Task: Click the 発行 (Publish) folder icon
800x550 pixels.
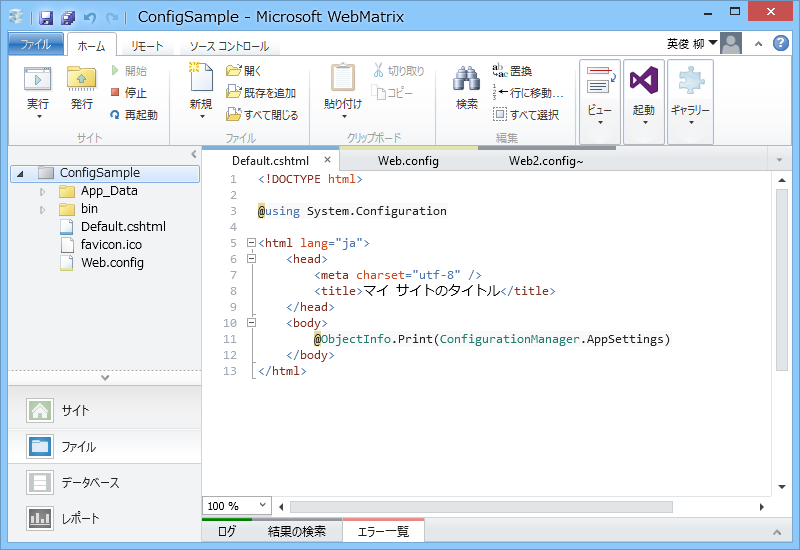Action: (82, 79)
